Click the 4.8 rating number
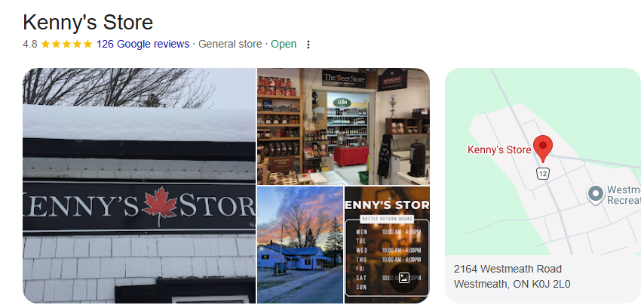 (x=30, y=44)
